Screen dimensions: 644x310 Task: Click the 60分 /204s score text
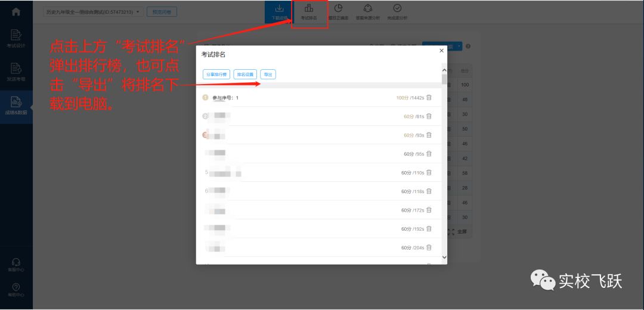click(x=413, y=248)
